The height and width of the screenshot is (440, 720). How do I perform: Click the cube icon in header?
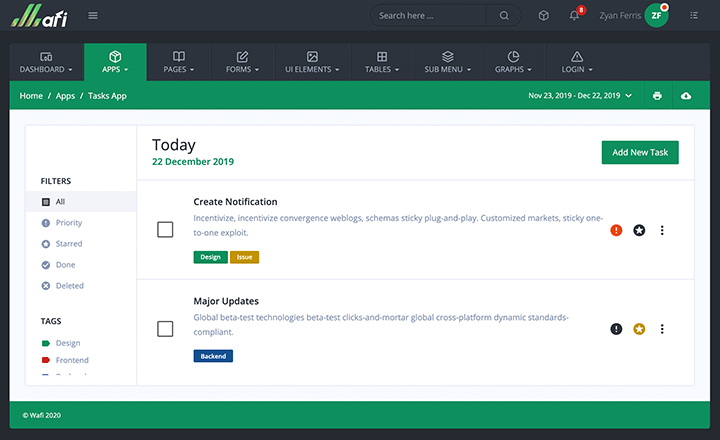(x=543, y=16)
